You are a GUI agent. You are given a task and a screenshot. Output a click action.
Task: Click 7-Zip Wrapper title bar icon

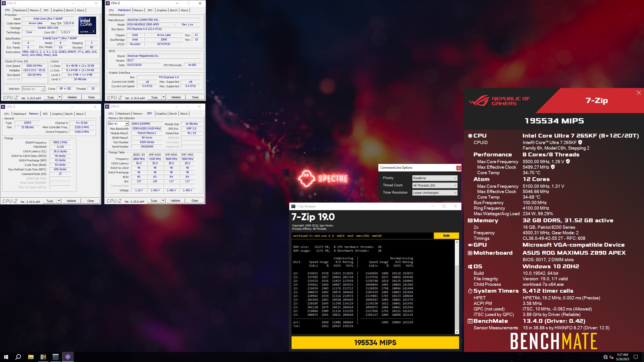tap(293, 206)
